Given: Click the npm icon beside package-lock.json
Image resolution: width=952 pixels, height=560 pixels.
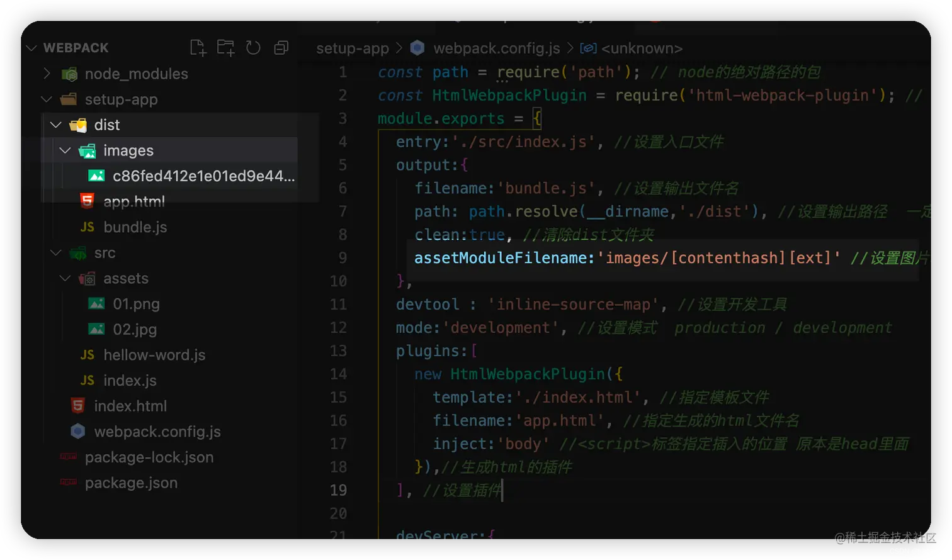Looking at the screenshot, I should click(x=69, y=457).
